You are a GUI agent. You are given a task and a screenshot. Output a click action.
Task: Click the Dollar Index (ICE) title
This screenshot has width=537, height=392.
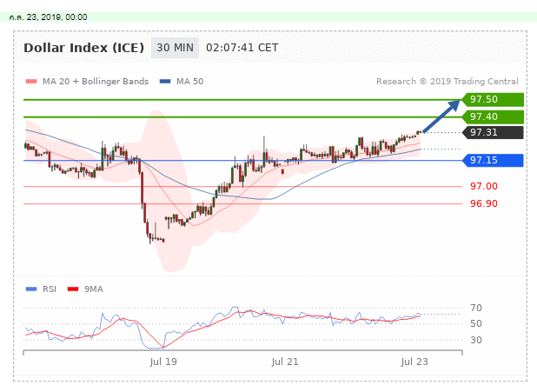coord(84,48)
